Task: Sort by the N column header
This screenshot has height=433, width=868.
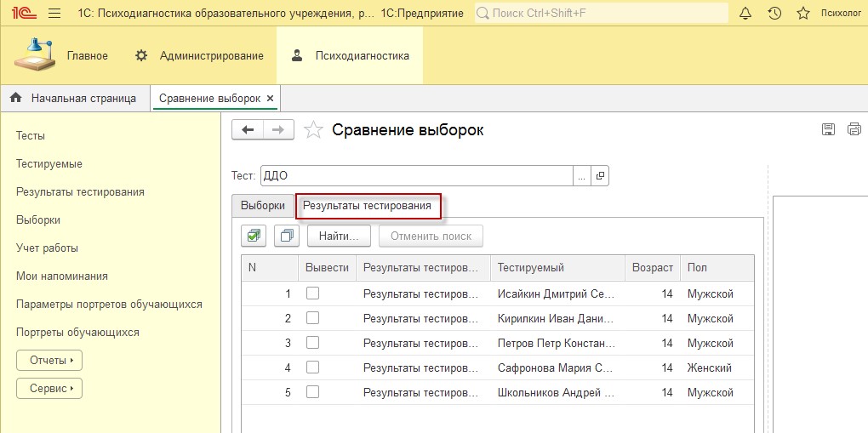Action: 270,268
